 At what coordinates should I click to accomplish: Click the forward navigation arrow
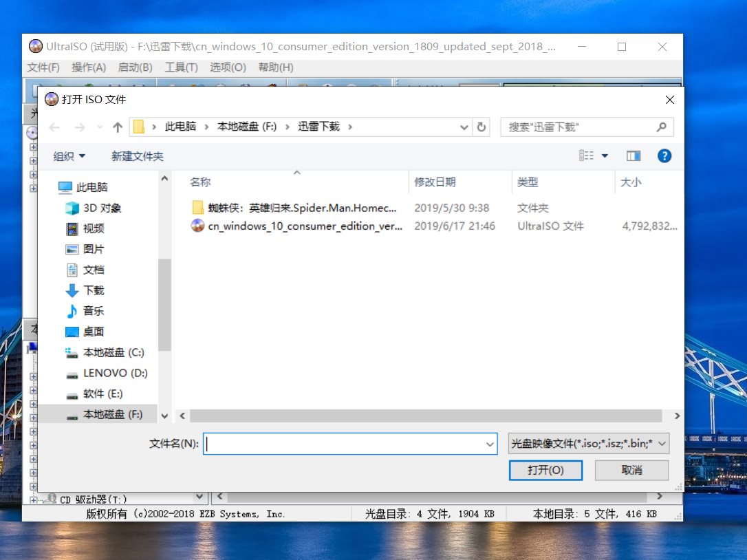(80, 127)
